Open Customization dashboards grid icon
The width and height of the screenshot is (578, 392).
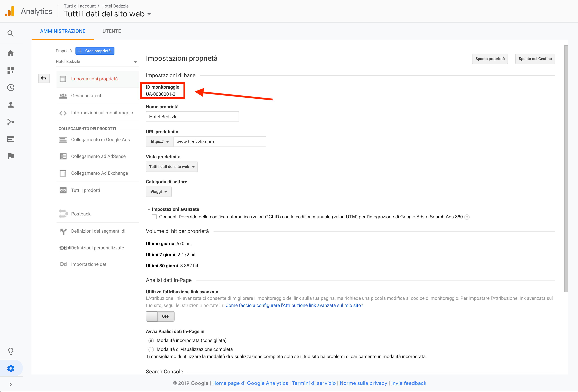pyautogui.click(x=11, y=70)
